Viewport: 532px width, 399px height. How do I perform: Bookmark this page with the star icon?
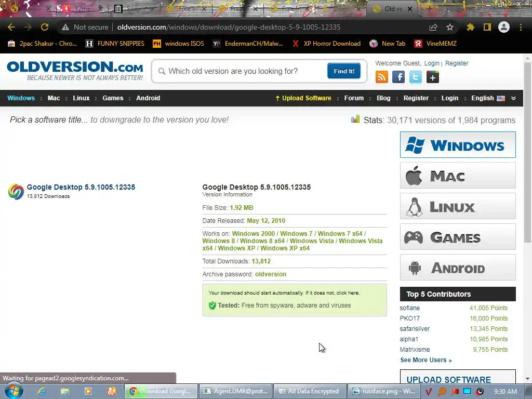(x=450, y=27)
